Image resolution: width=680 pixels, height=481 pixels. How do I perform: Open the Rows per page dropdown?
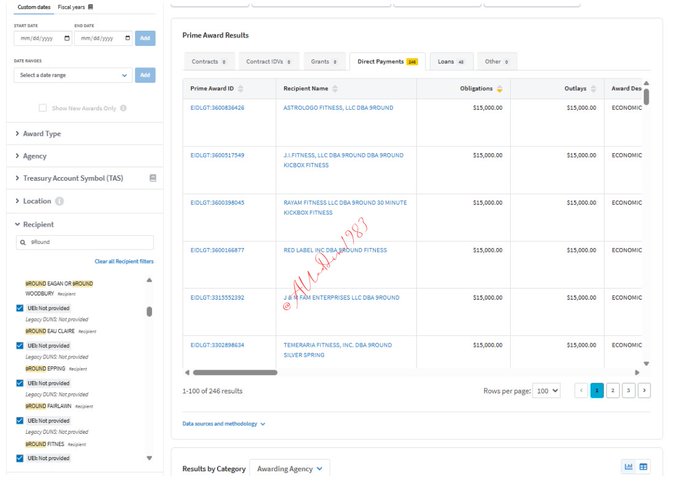pyautogui.click(x=547, y=390)
